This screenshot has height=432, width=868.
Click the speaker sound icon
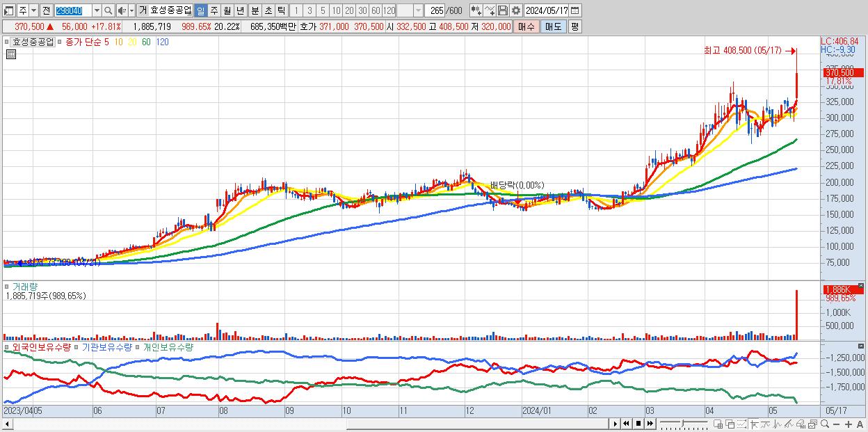click(122, 10)
